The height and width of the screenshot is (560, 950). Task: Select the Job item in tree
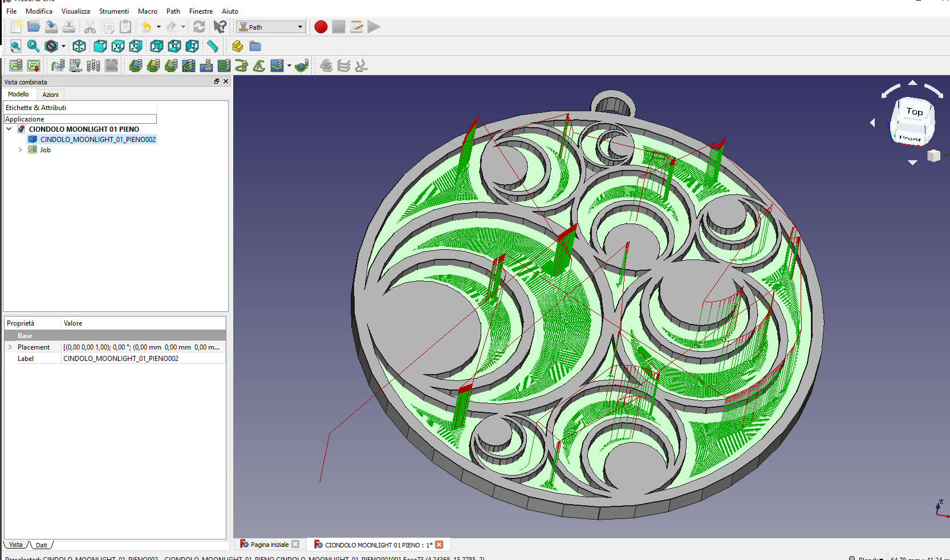[x=45, y=150]
